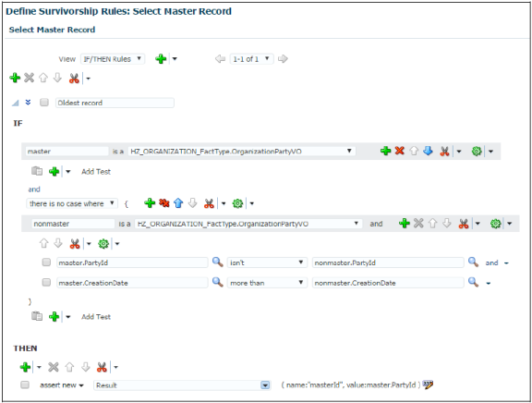Add action with green plus under THEN
Viewport: 532px width, 403px height.
click(x=26, y=367)
